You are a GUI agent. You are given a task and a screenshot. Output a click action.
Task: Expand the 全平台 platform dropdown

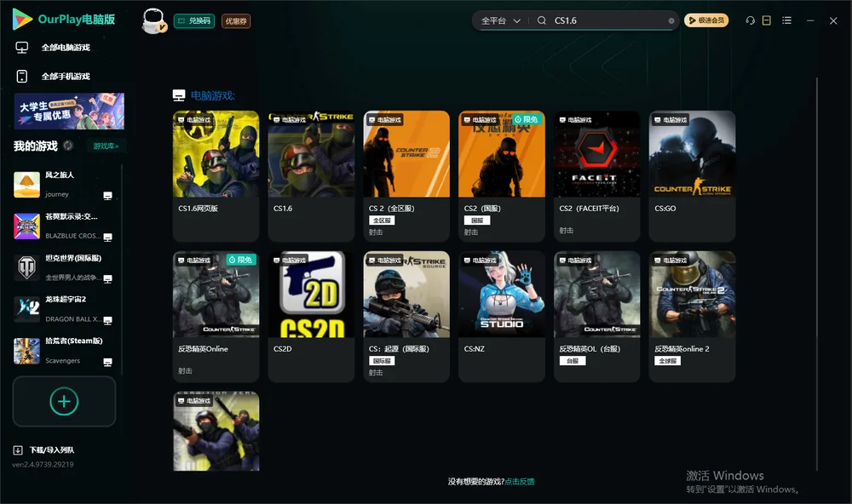(x=500, y=20)
